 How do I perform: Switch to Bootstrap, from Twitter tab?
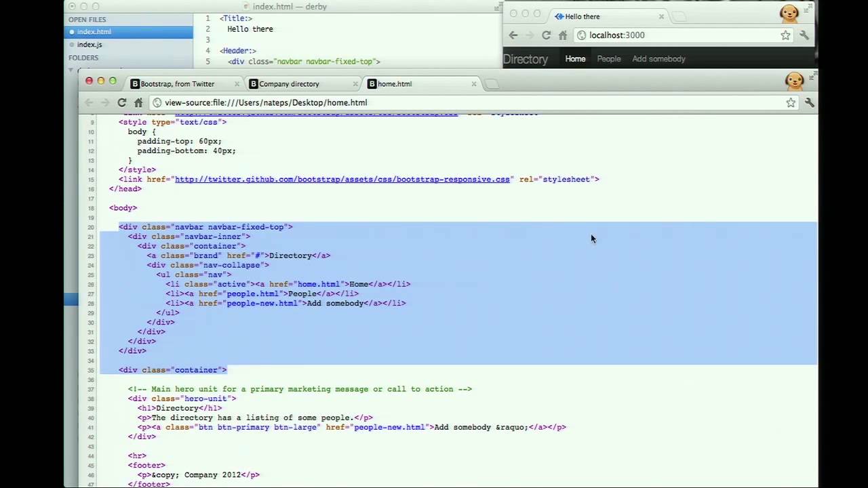184,83
